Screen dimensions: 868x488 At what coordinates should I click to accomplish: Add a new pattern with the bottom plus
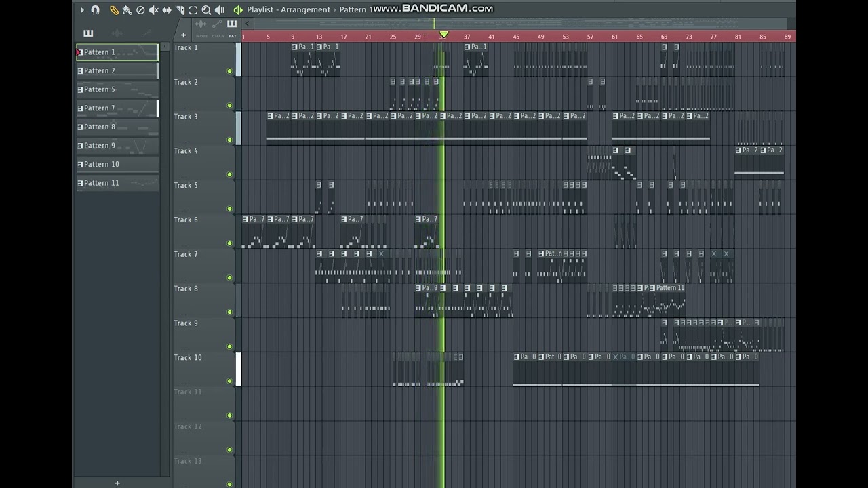coord(117,483)
